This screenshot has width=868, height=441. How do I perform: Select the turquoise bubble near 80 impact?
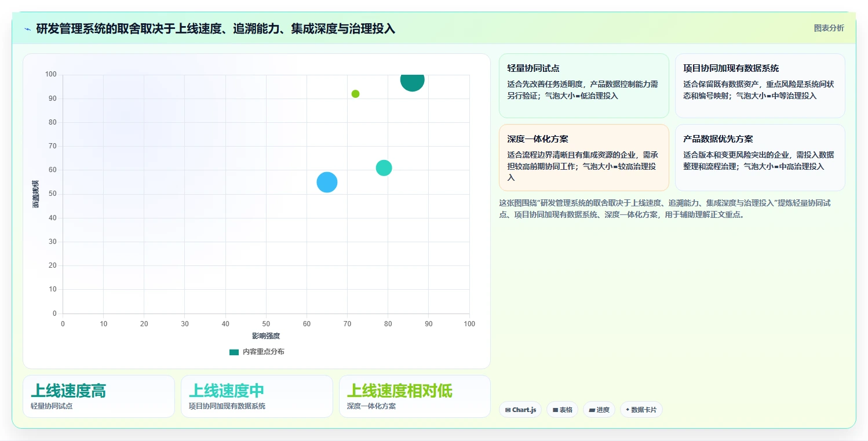384,168
